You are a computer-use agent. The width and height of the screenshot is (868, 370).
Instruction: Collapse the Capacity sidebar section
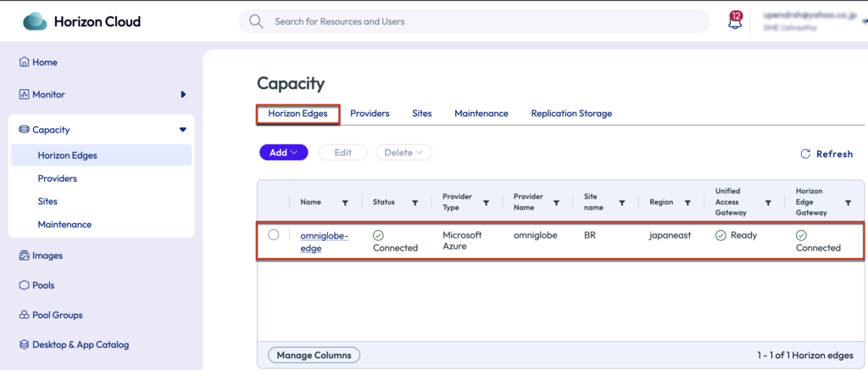point(182,130)
